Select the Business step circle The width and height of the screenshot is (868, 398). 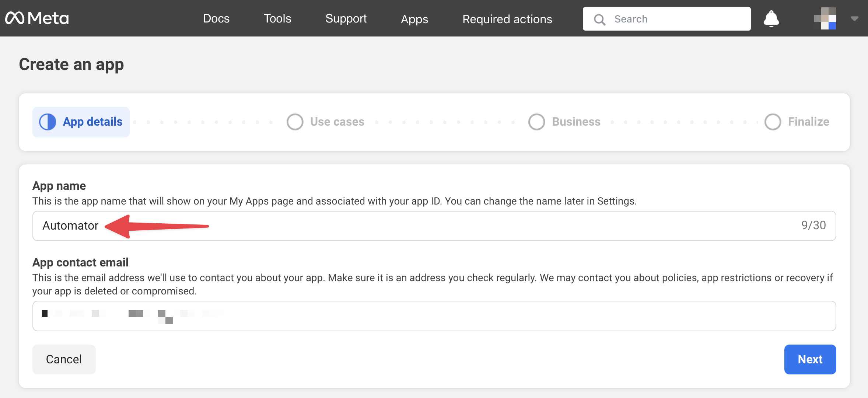click(x=536, y=122)
